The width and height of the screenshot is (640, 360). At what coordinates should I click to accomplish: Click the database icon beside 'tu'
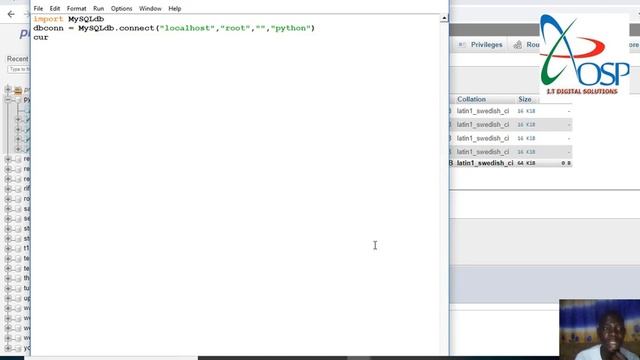pyautogui.click(x=18, y=288)
